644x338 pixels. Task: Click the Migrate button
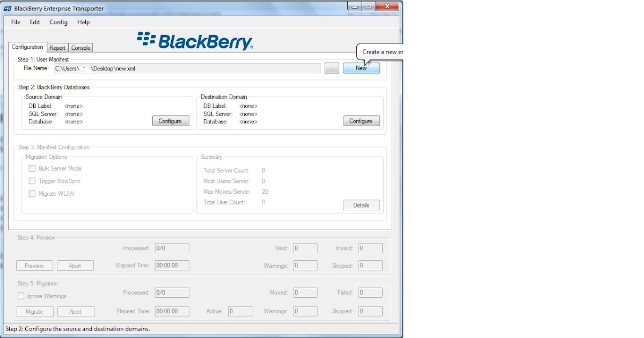coord(34,311)
